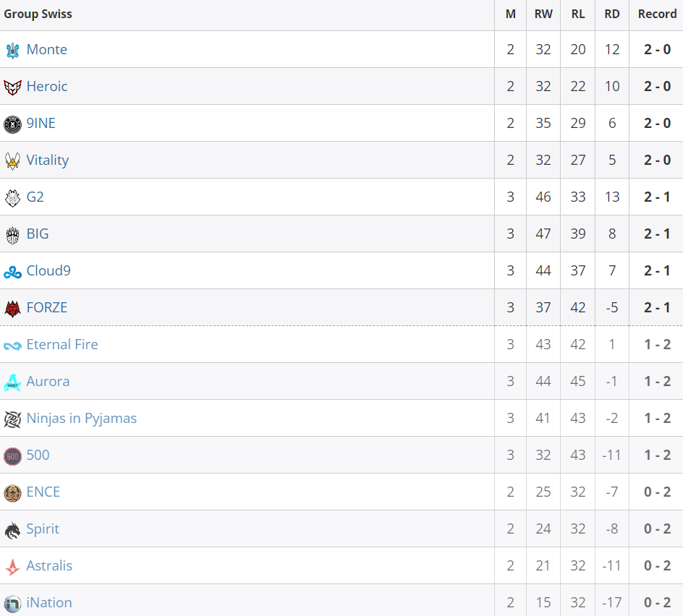Click the 500 round pink logo
This screenshot has width=683, height=616.
[12, 457]
